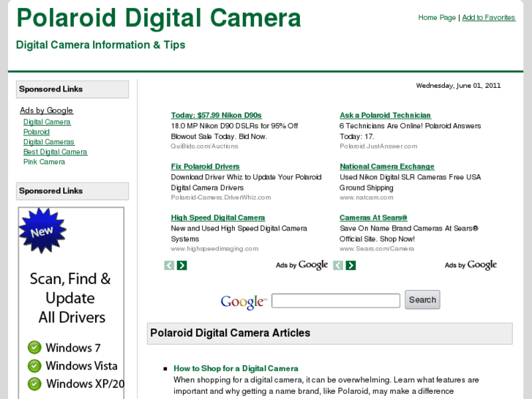Open National Camera Exchange ad link
The height and width of the screenshot is (399, 532).
387,166
